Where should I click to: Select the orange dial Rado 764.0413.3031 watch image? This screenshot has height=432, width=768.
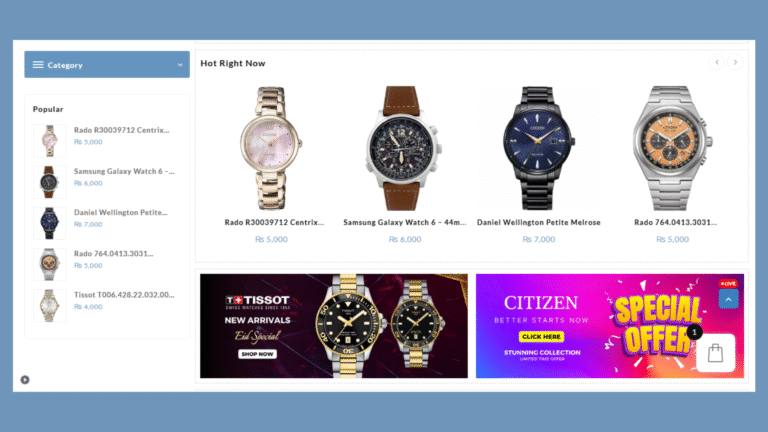click(x=672, y=148)
